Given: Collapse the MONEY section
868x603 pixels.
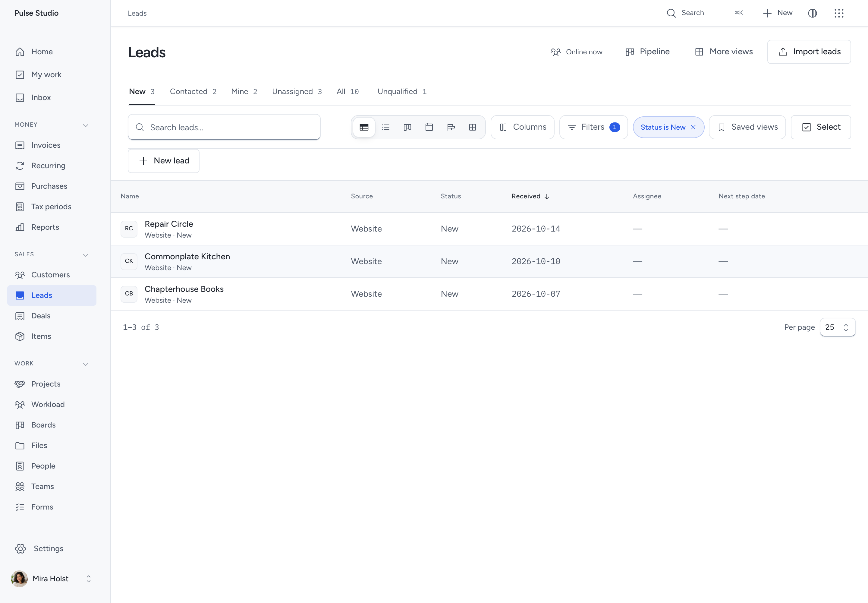Looking at the screenshot, I should pos(86,125).
